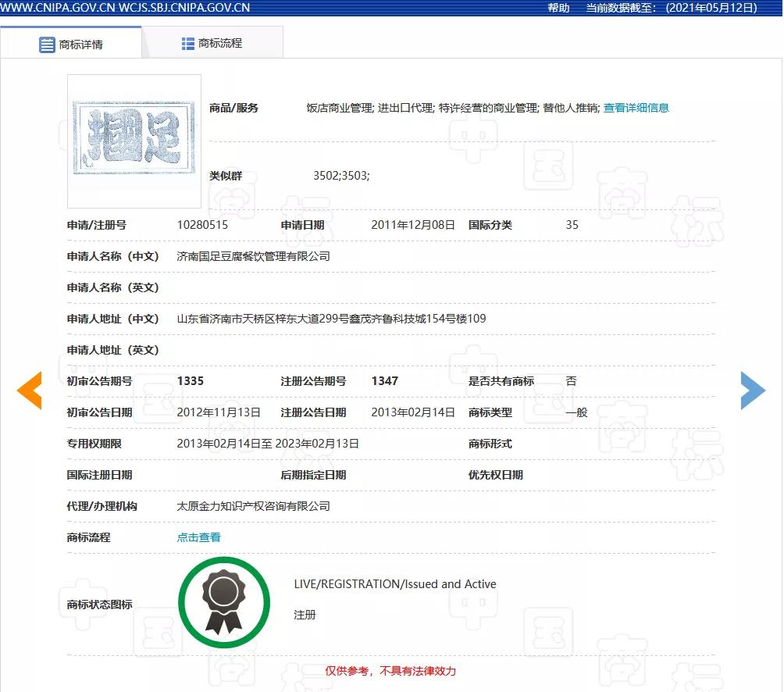Open the 国足 trademark stamp image
Image resolution: width=784 pixels, height=692 pixels.
click(134, 141)
